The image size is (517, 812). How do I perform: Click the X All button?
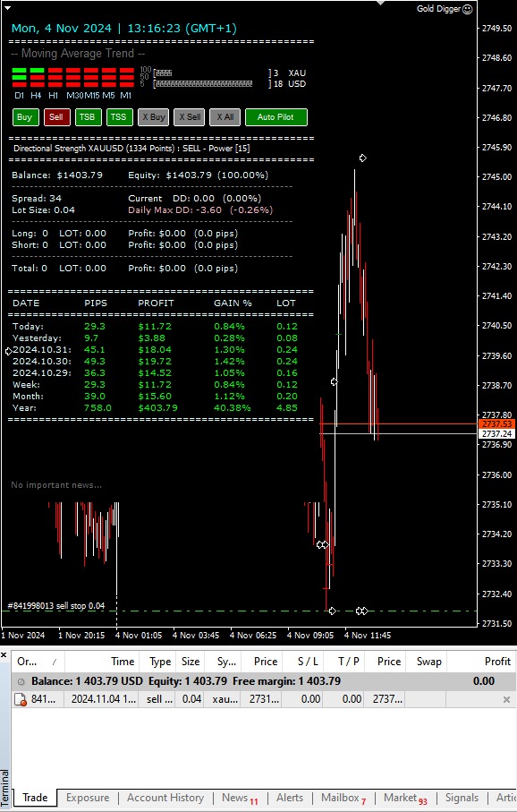click(x=225, y=117)
